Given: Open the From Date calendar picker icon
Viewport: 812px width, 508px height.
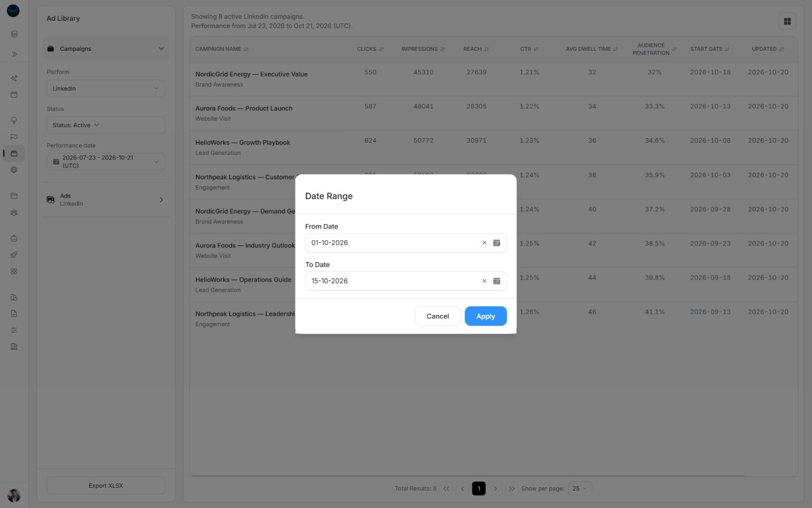Looking at the screenshot, I should coord(496,243).
